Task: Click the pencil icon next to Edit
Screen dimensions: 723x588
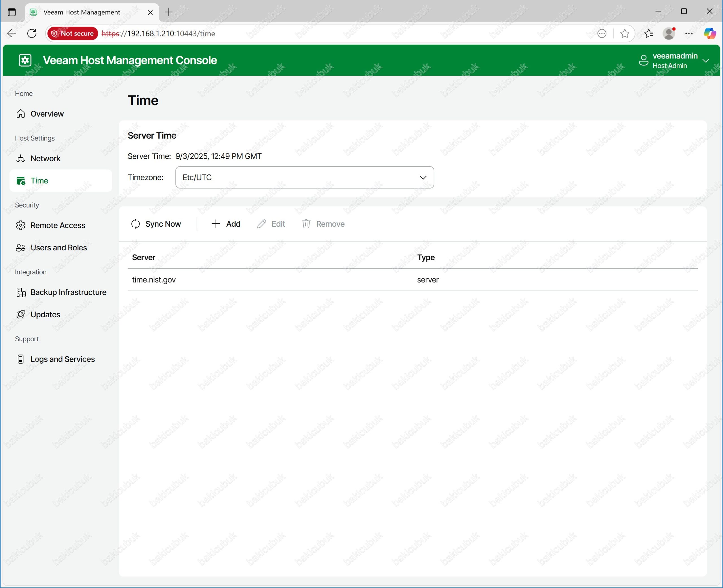Action: [x=261, y=224]
